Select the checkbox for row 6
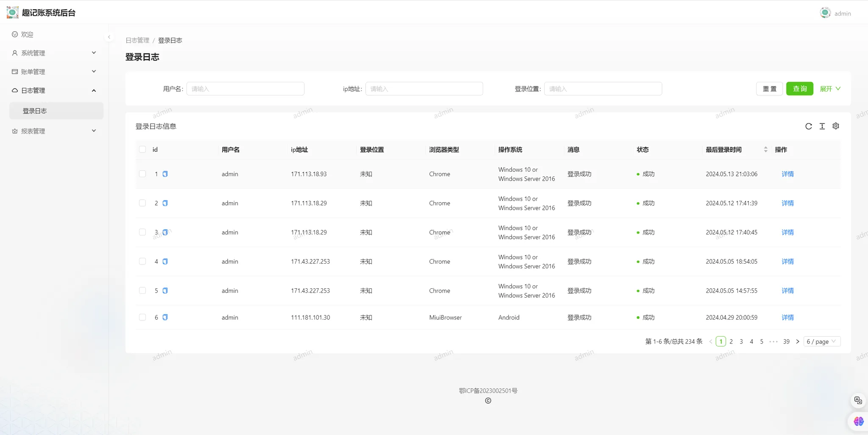Screen dimensions: 868x435 pyautogui.click(x=142, y=317)
